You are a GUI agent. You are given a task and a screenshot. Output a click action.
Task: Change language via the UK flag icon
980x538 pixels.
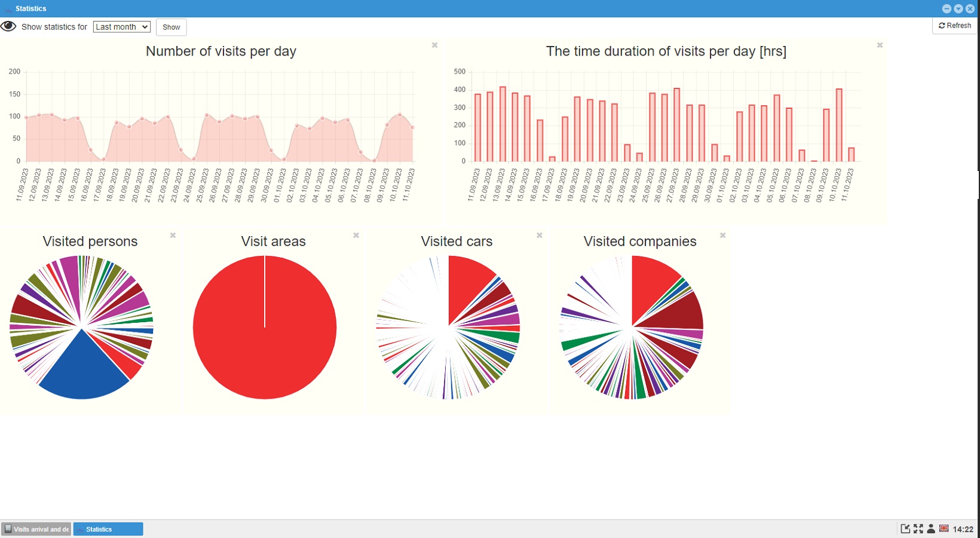point(944,528)
